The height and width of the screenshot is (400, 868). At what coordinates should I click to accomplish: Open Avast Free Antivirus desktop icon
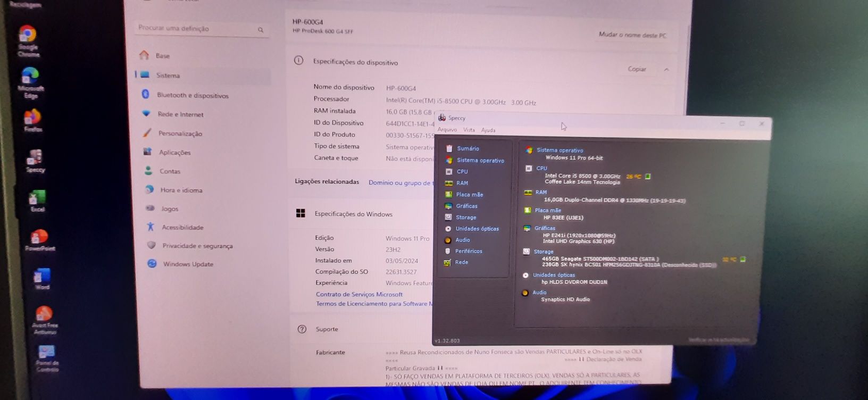45,320
